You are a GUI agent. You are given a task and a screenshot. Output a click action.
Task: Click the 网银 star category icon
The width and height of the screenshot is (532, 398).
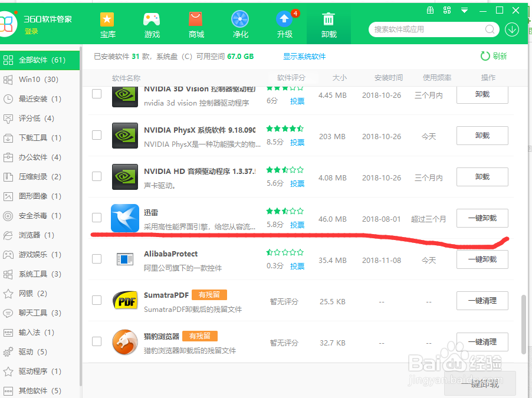point(8,294)
